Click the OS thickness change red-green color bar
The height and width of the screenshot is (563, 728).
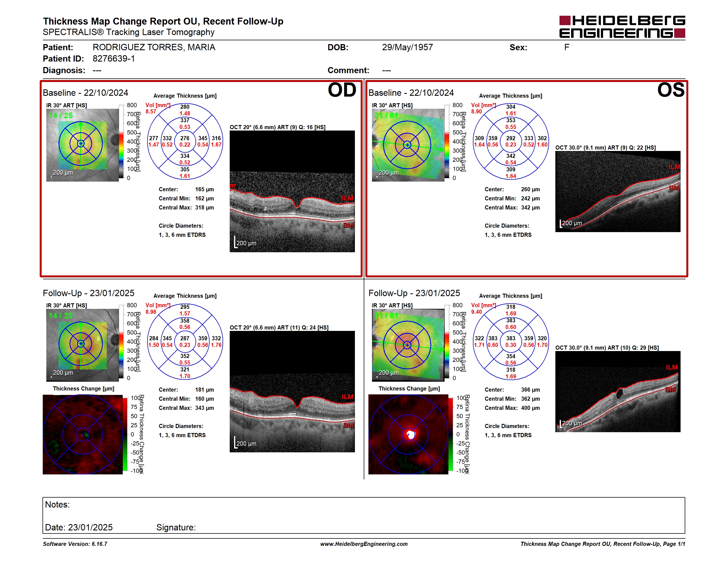tap(451, 434)
